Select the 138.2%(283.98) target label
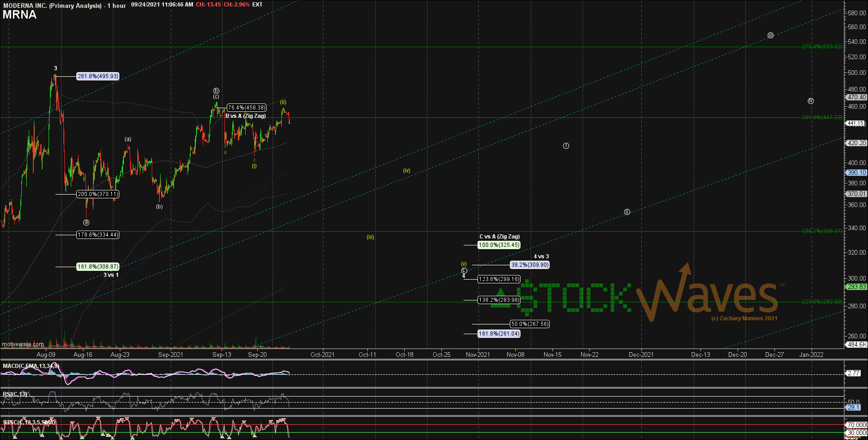 (x=499, y=300)
